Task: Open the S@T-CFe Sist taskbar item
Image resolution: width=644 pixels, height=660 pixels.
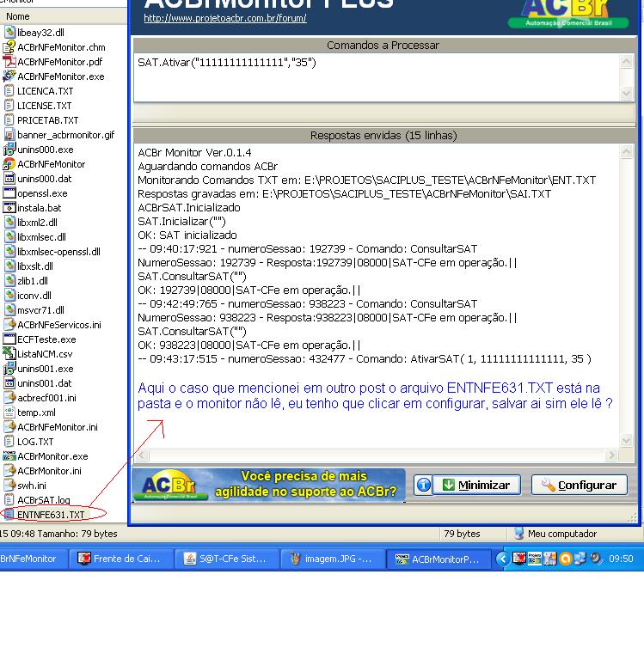Action: click(227, 559)
